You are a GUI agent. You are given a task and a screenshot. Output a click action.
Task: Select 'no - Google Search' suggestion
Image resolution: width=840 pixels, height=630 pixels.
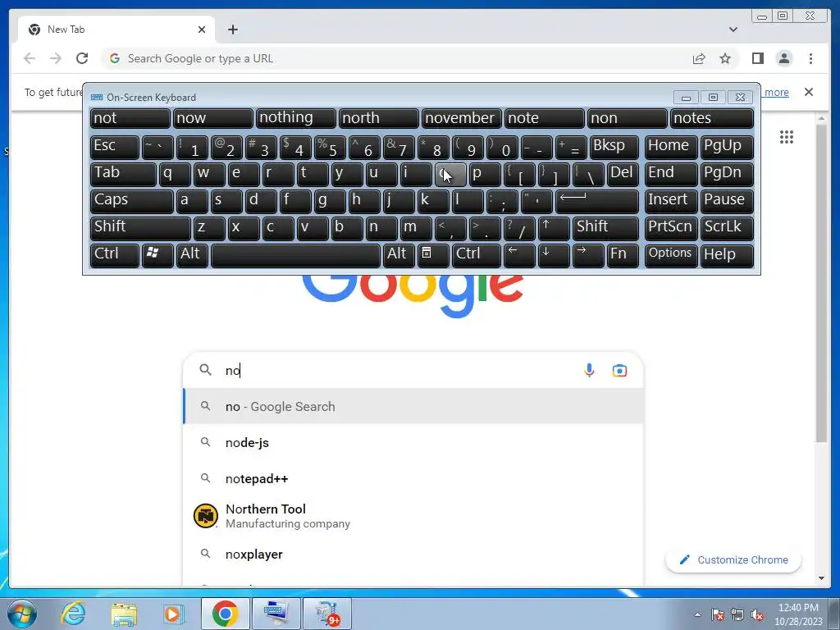[413, 407]
